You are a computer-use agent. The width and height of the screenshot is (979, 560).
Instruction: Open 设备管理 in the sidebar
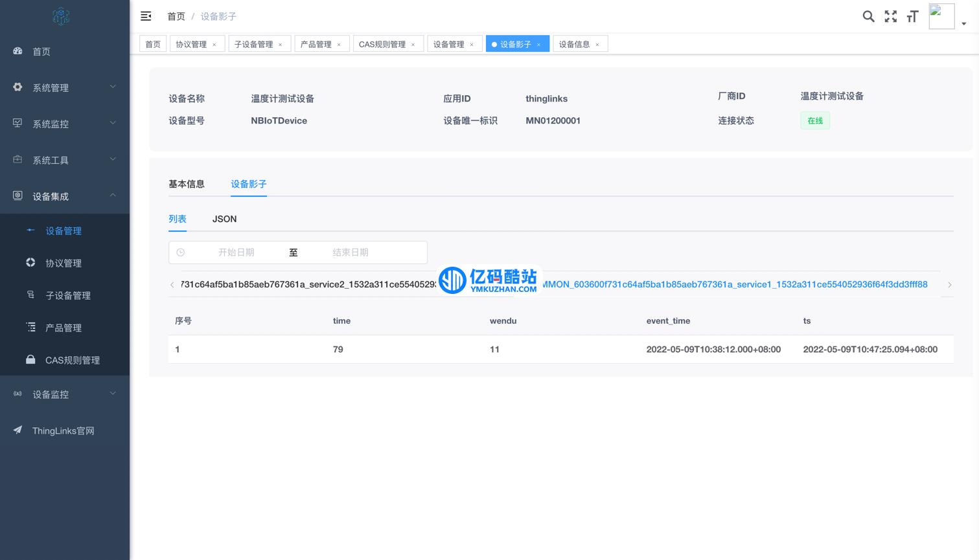point(65,230)
